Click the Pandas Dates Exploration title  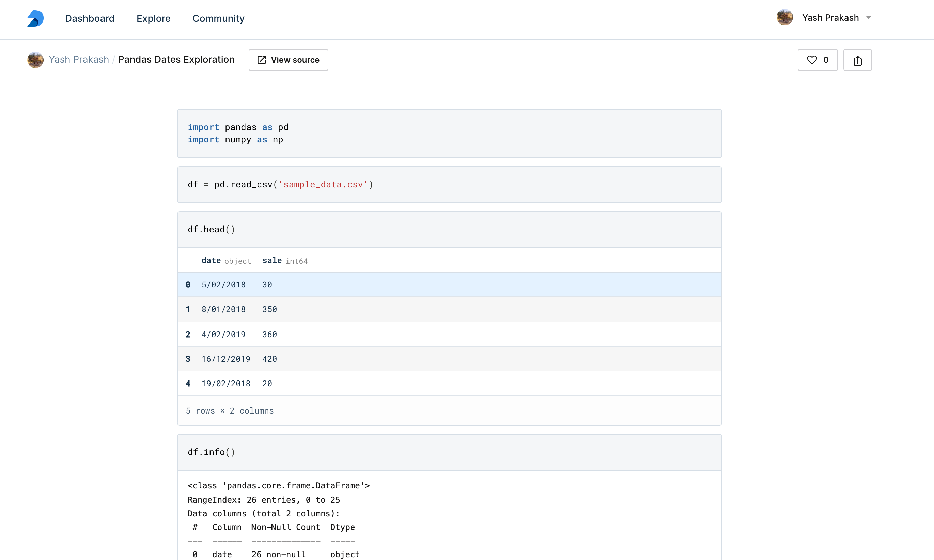point(176,60)
